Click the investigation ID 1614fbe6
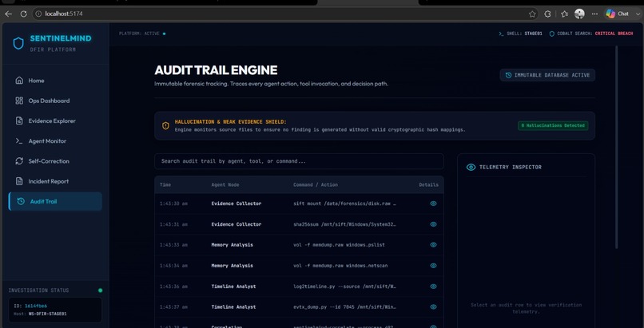 pos(36,306)
